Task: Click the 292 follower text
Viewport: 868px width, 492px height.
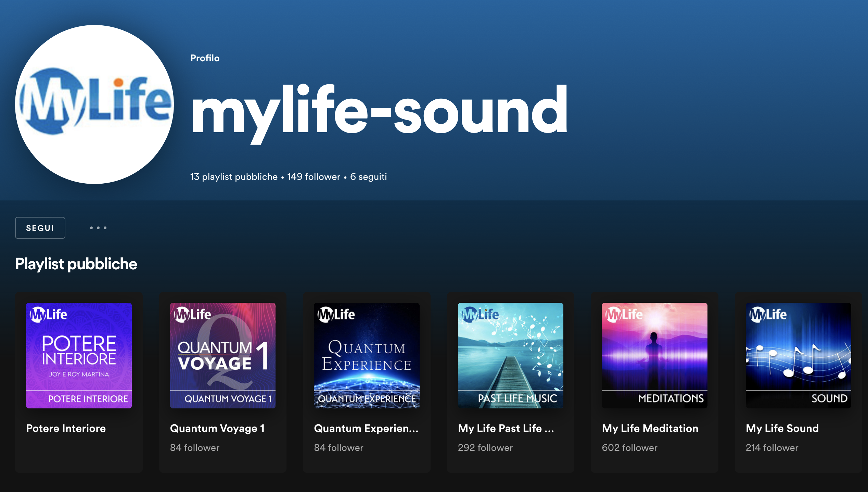Action: click(485, 448)
